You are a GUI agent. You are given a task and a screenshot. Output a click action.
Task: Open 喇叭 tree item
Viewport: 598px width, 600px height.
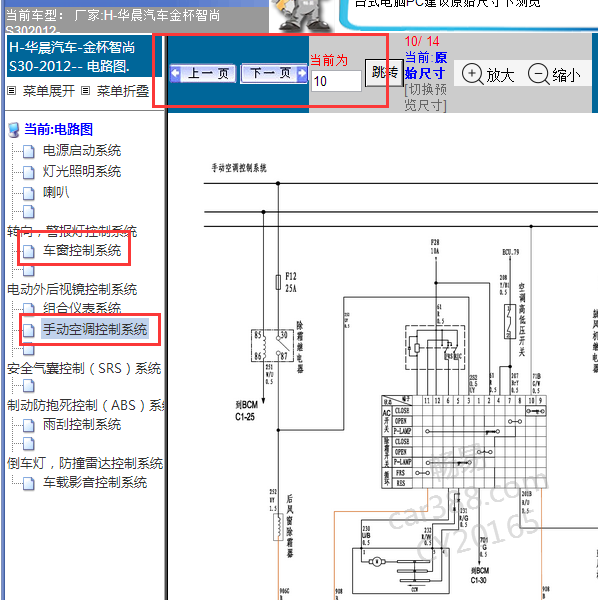click(x=56, y=192)
